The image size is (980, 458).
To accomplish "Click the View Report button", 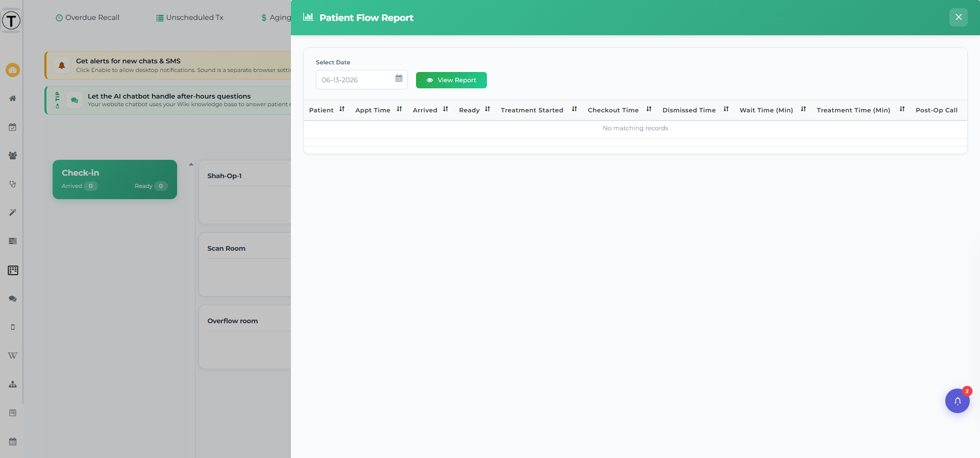I will 451,80.
